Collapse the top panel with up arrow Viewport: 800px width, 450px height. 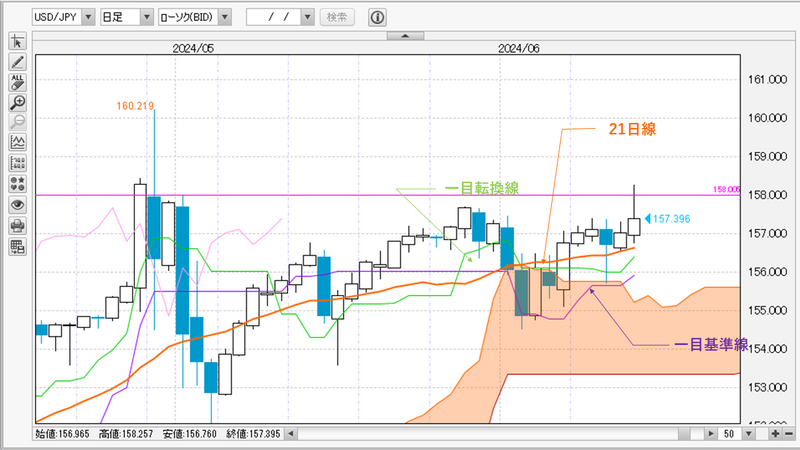(x=405, y=36)
